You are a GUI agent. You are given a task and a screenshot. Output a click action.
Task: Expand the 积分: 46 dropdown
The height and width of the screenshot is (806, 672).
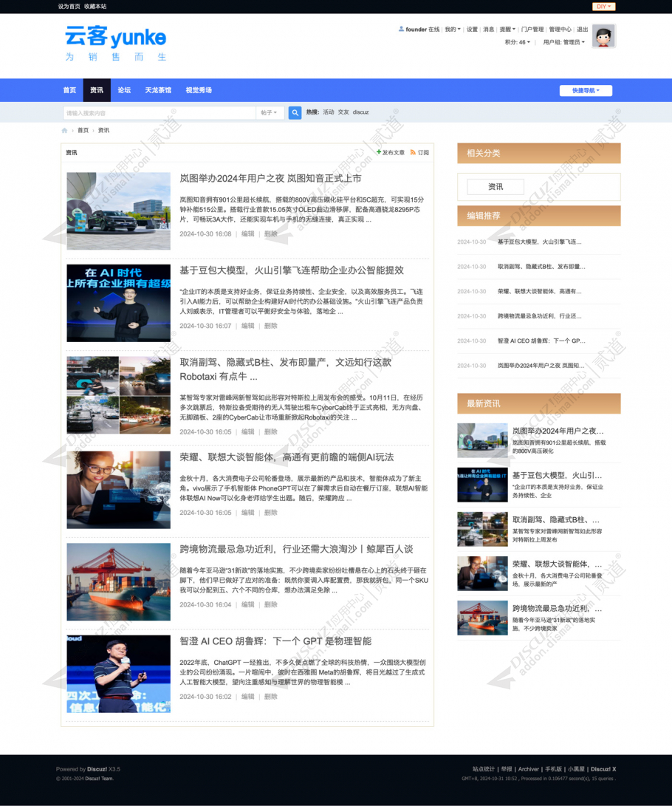[x=518, y=42]
